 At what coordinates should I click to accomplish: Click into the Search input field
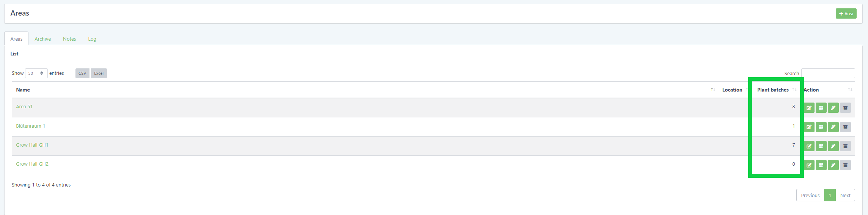pos(828,73)
